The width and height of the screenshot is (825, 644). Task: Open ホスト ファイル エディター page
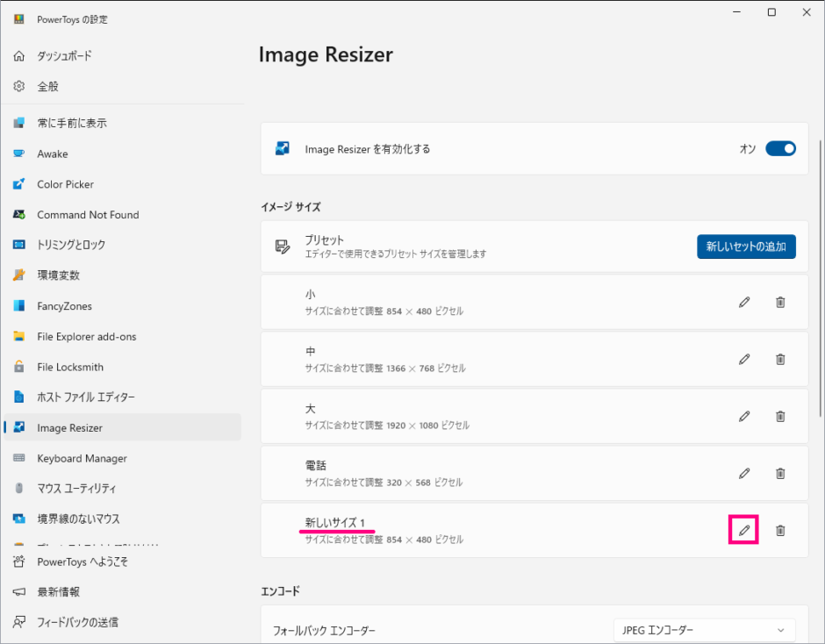pos(122,397)
